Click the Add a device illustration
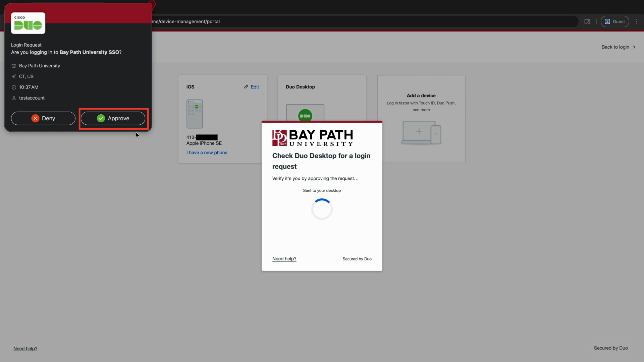 (x=421, y=133)
